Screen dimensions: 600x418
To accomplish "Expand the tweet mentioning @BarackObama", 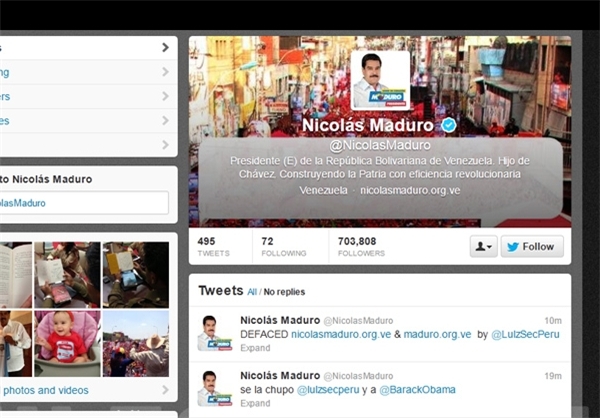I will point(255,403).
